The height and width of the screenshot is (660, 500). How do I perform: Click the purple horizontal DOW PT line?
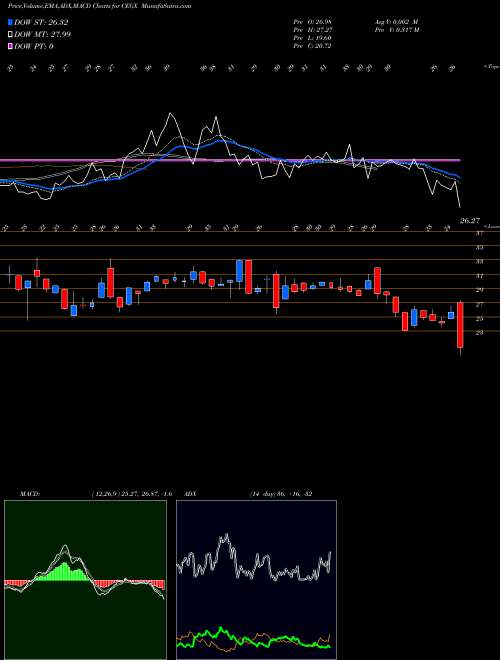point(230,160)
